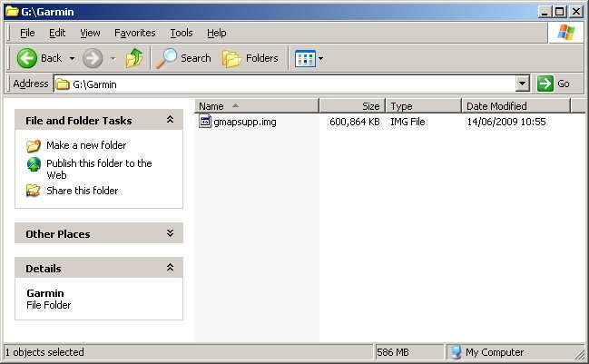Click the Windows flag logo

tap(565, 33)
